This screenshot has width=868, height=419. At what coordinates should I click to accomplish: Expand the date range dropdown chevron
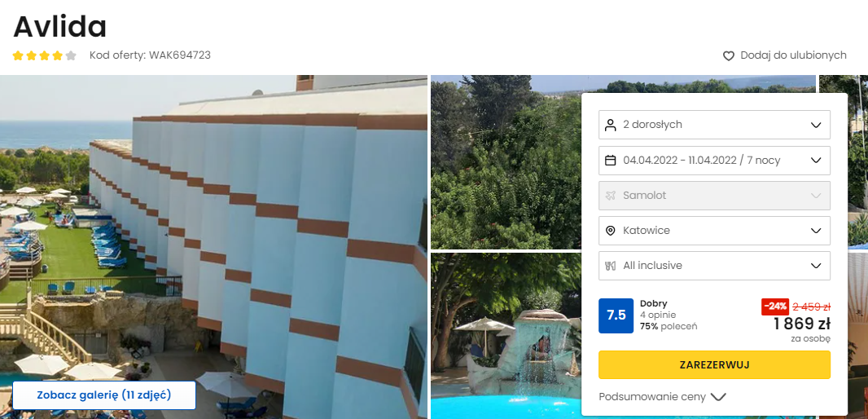point(815,160)
